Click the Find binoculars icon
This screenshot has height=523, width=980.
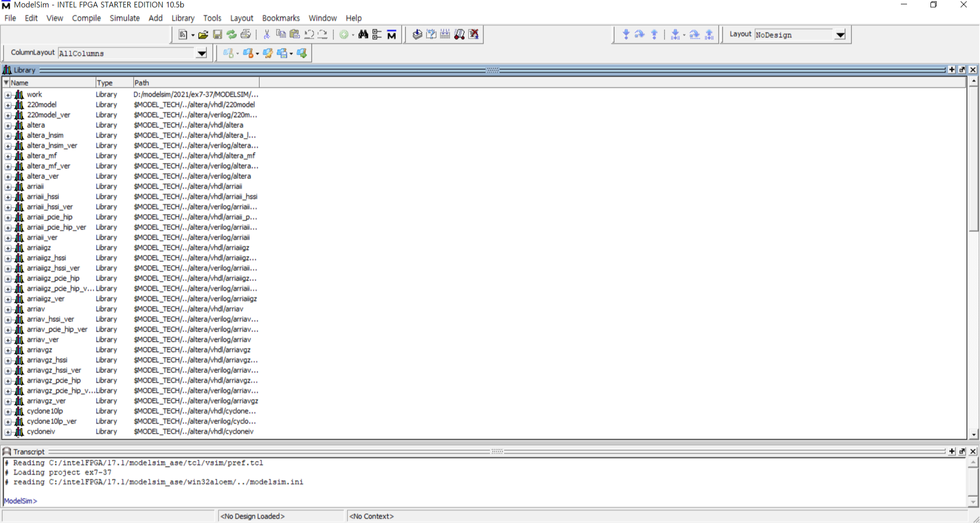tap(363, 34)
